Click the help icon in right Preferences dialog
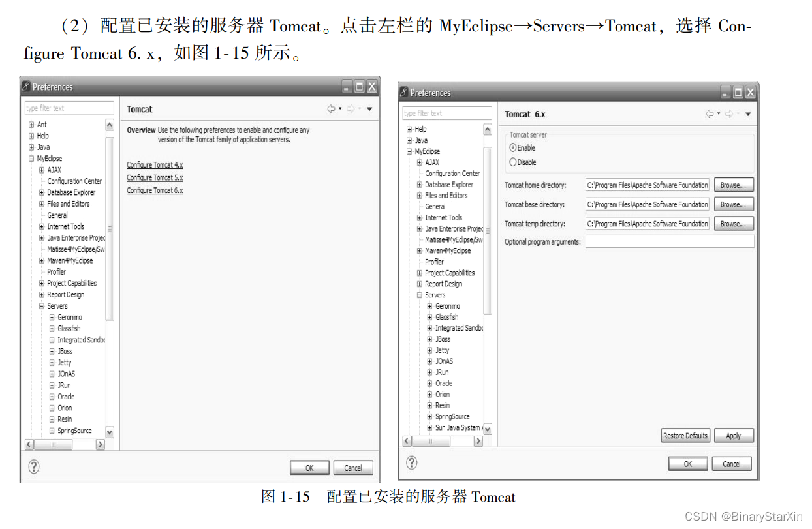812x529 pixels. pos(411,462)
